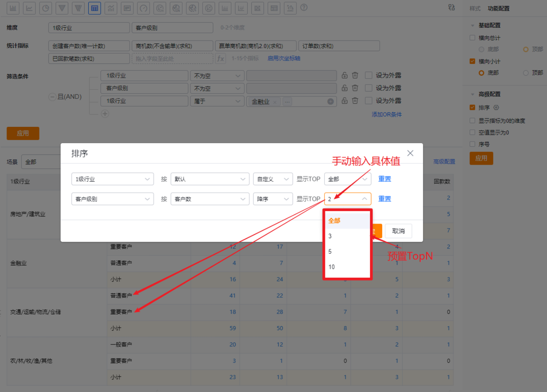Check 设为外露 in 客户级别 filter row

point(369,88)
